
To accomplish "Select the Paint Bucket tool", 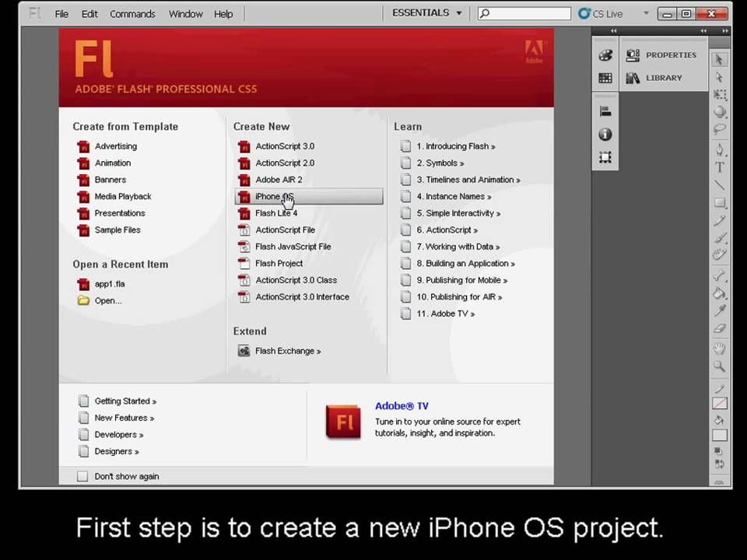I will point(719,293).
